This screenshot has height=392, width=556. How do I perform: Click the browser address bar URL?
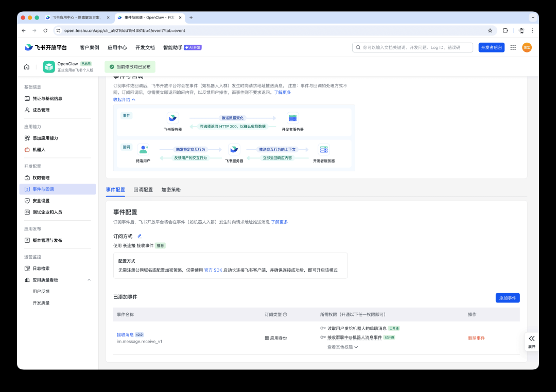(x=125, y=30)
